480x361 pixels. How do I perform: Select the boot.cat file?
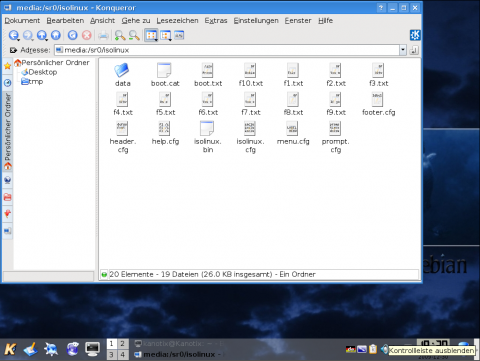pyautogui.click(x=165, y=75)
